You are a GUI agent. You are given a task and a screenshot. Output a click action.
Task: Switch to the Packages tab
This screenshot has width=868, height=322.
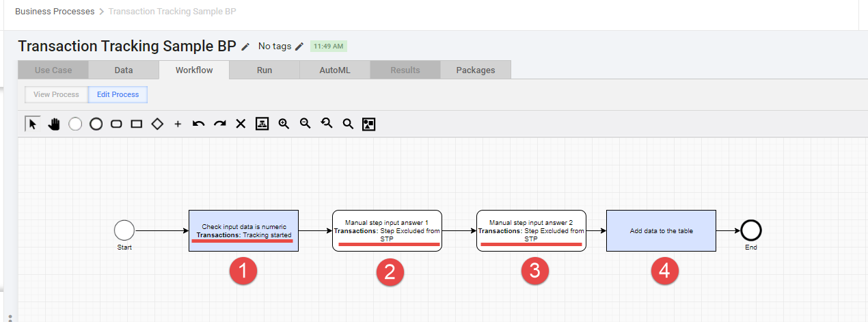point(476,70)
